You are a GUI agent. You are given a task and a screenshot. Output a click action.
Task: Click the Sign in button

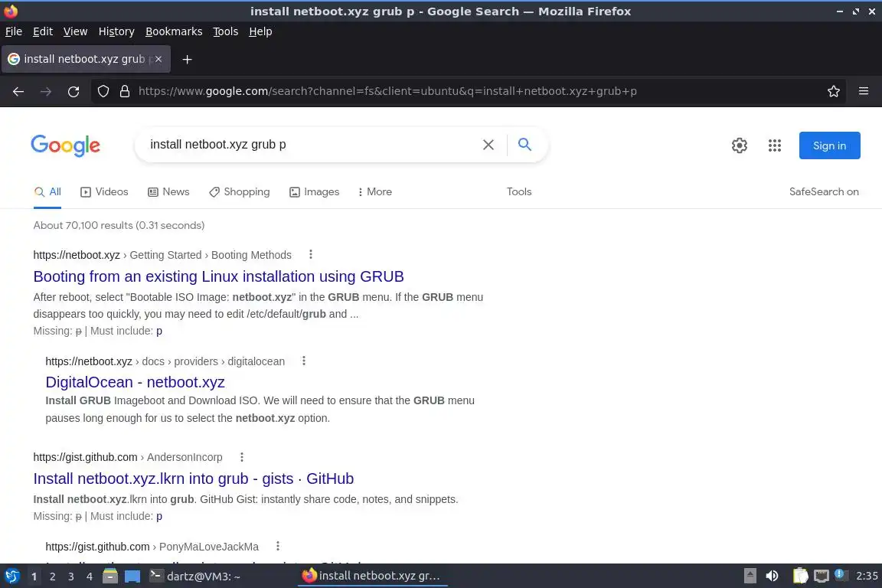[x=830, y=145]
